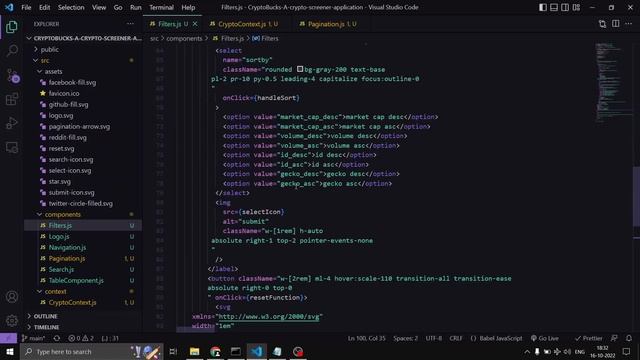The width and height of the screenshot is (640, 360).
Task: Split the editor right
Action: pos(616,24)
